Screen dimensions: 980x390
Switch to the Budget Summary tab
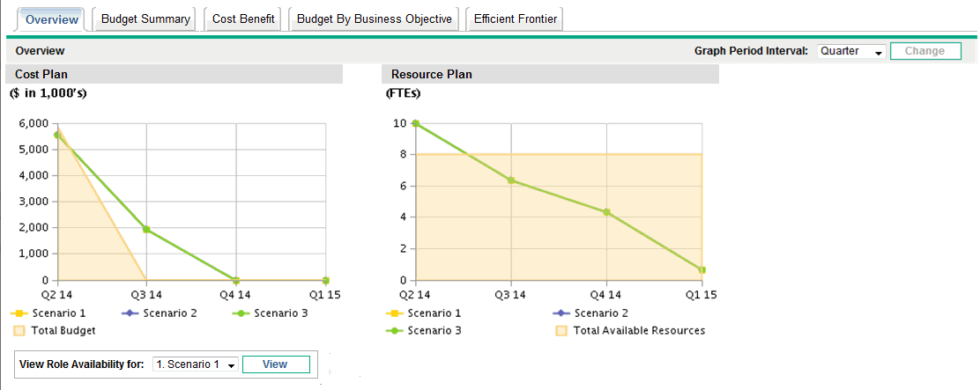(145, 19)
